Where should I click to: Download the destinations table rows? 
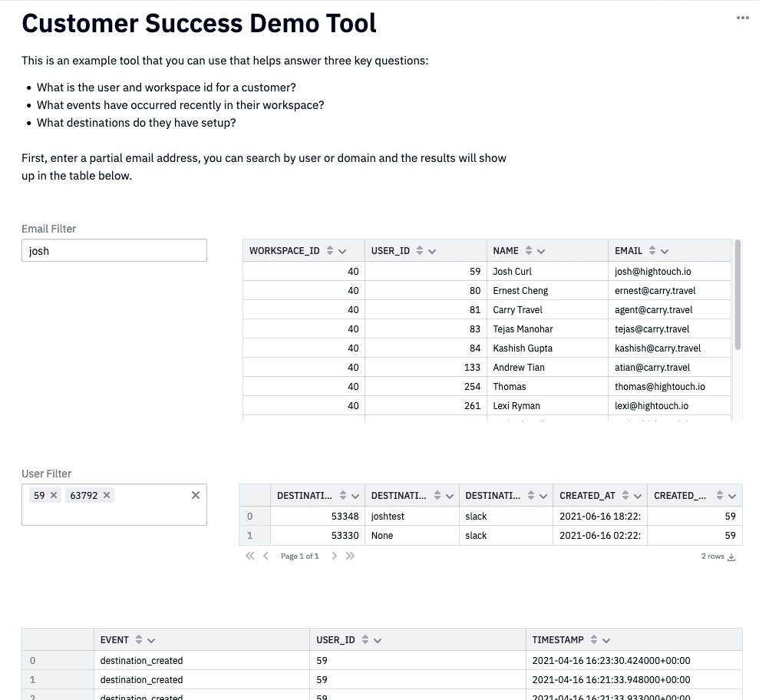click(731, 556)
